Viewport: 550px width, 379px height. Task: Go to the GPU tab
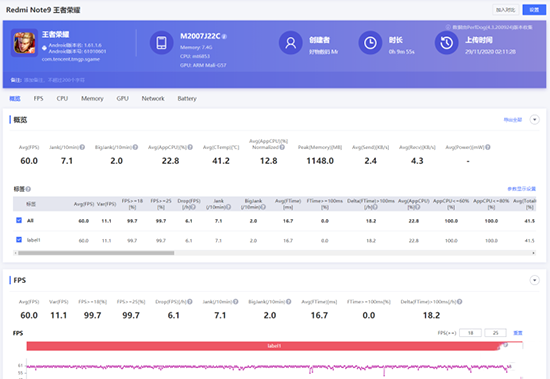[x=122, y=99]
